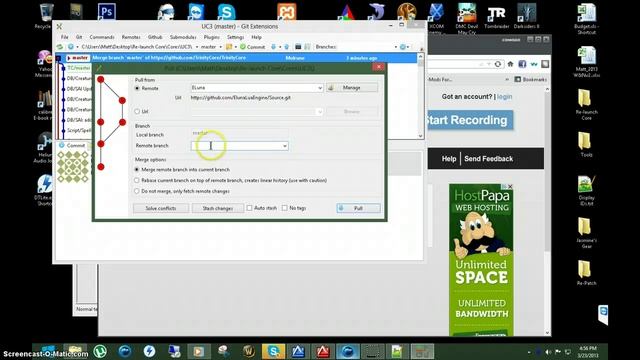Click the icon on the Manage button
Screen dimensions: 640x360
(331, 88)
